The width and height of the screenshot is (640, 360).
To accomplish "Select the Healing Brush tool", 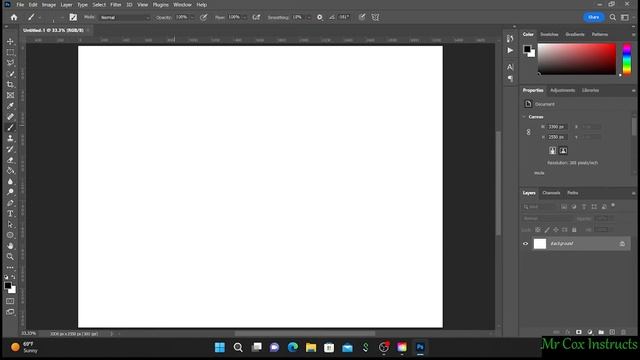I will point(10,117).
